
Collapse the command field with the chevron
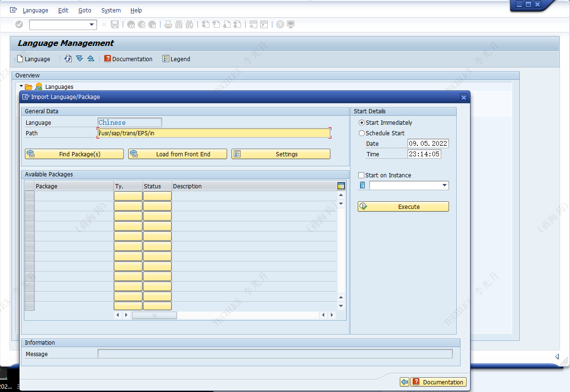point(104,24)
